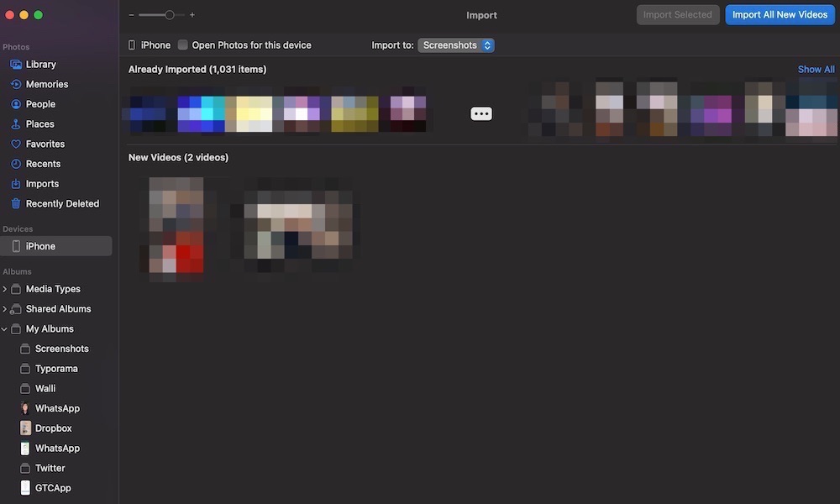Collapse the My Albums group
Viewport: 840px width, 504px height.
4,328
